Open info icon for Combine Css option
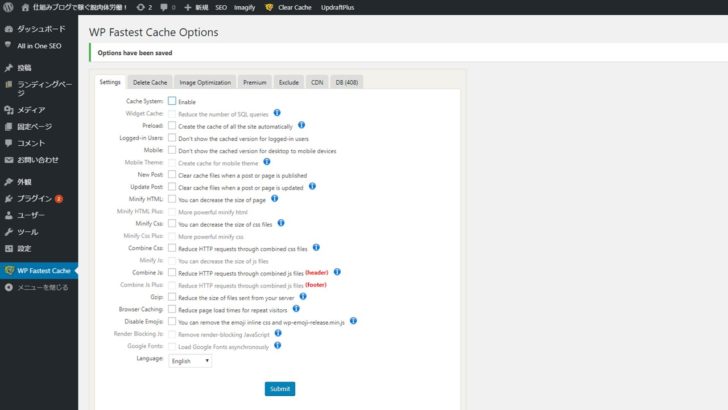The height and width of the screenshot is (410, 728). click(316, 247)
